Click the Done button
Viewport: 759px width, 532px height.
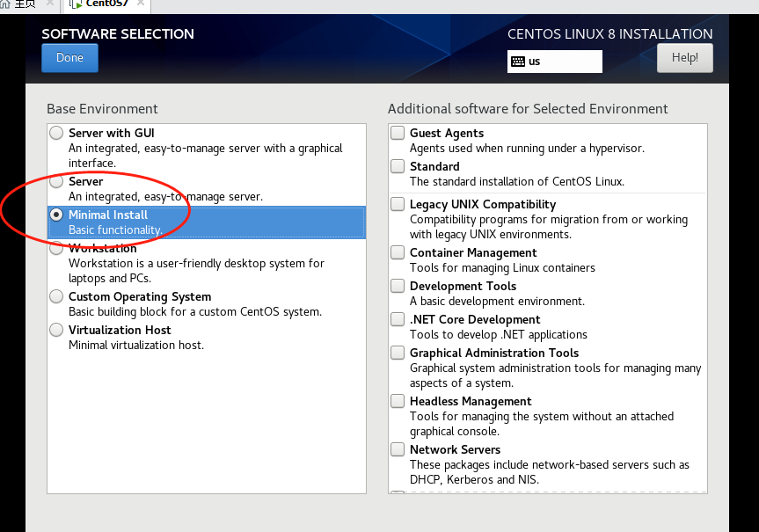(x=69, y=58)
